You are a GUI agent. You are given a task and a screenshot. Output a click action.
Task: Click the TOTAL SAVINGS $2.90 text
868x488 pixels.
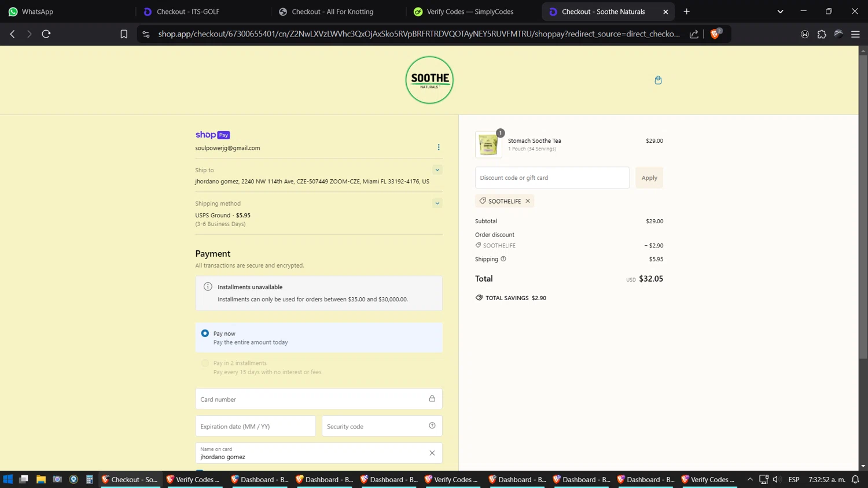[516, 298]
